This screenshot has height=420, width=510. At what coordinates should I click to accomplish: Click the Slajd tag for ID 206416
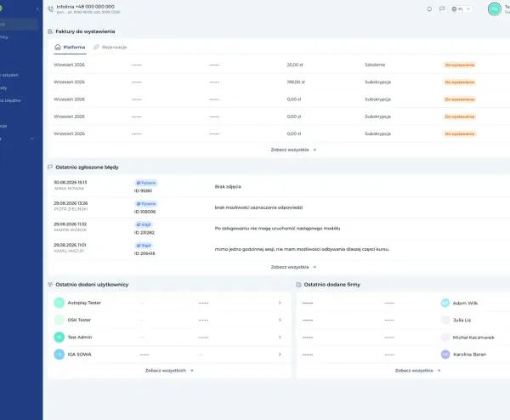(144, 246)
